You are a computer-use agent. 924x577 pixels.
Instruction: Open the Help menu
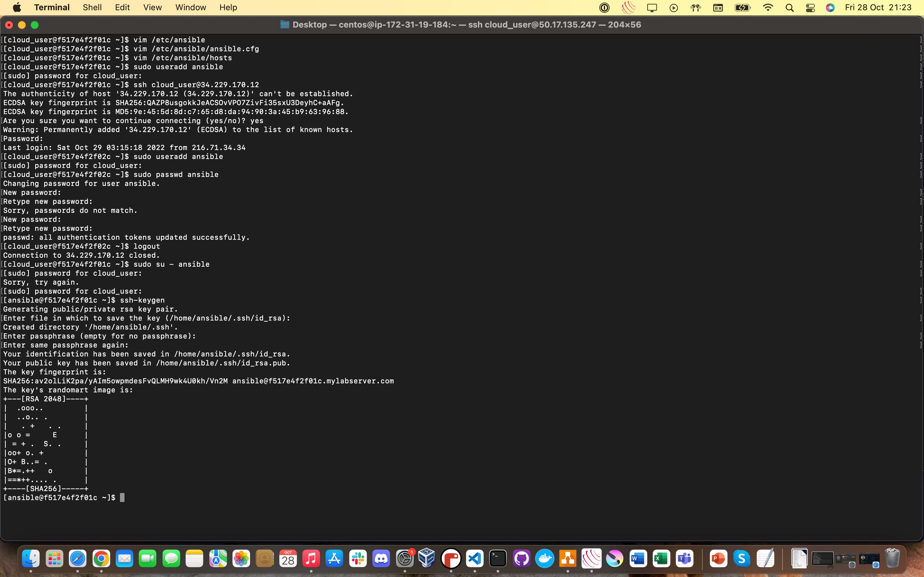[228, 7]
